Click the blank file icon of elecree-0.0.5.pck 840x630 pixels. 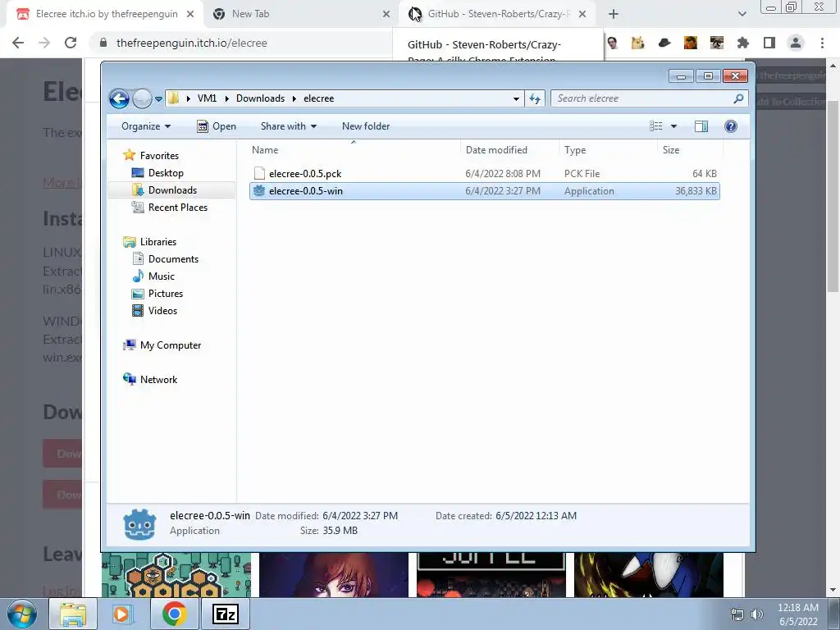click(x=259, y=173)
